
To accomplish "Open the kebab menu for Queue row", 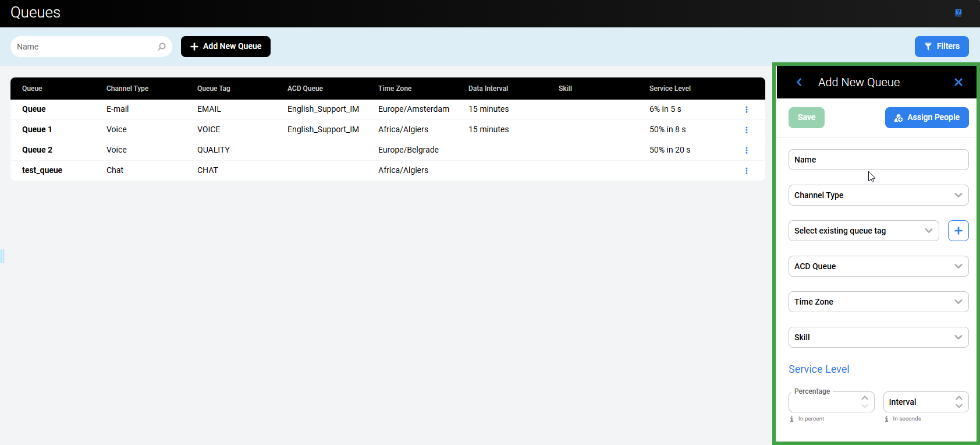I will pos(746,110).
